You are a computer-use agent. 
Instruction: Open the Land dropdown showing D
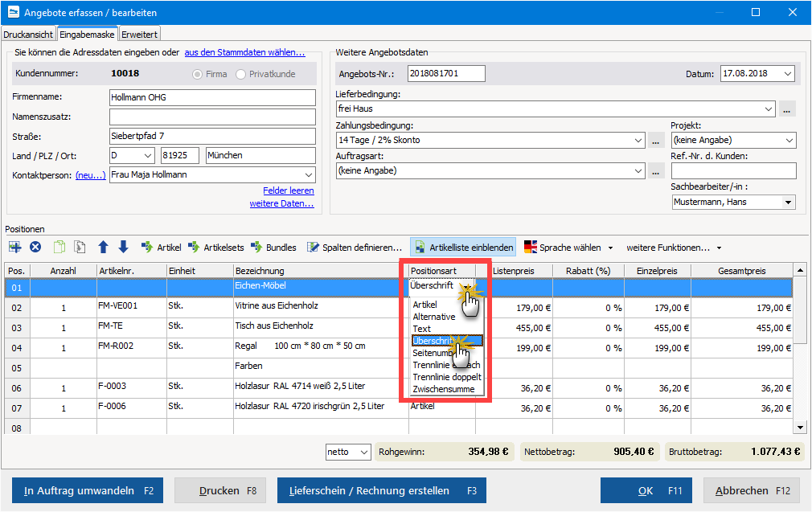148,155
